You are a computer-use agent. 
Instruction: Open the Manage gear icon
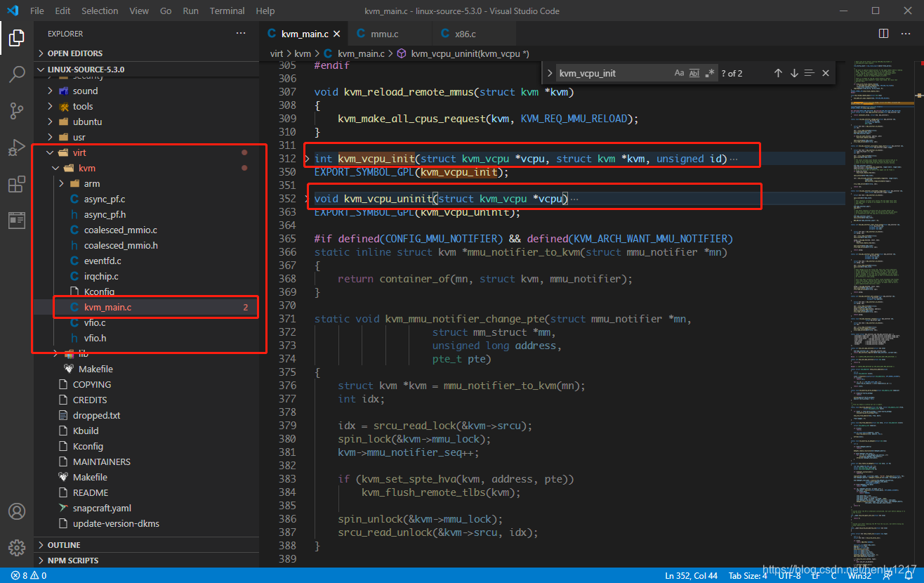pyautogui.click(x=17, y=547)
